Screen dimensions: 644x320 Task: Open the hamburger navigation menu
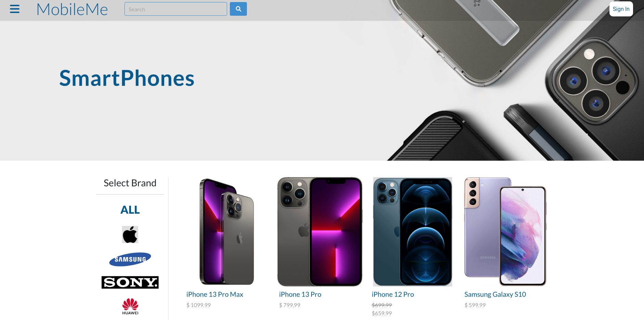[15, 9]
